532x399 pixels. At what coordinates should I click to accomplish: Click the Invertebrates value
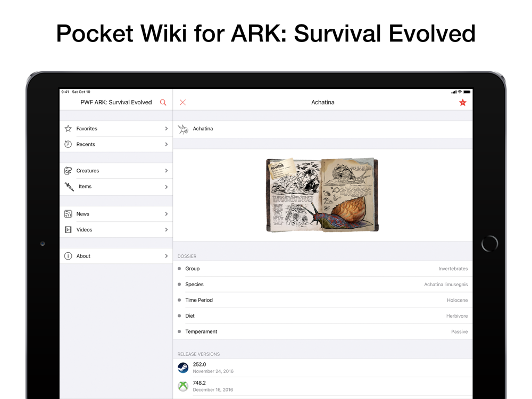[x=453, y=269]
